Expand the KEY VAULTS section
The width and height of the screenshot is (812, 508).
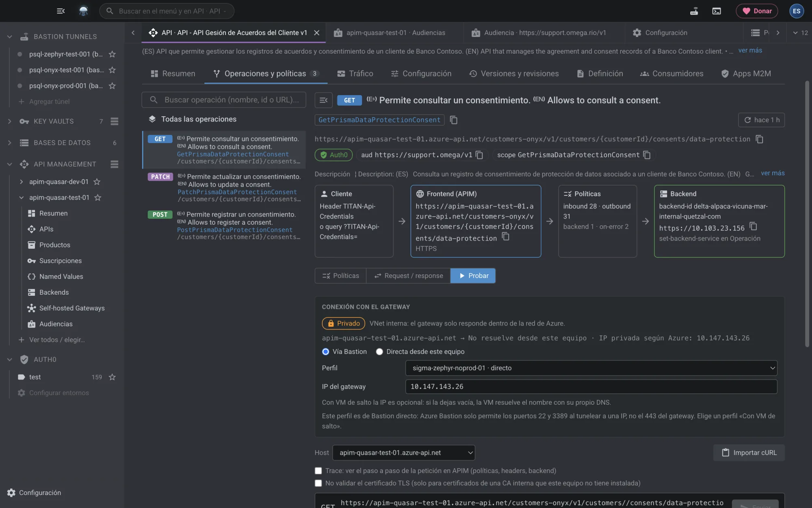coord(9,121)
